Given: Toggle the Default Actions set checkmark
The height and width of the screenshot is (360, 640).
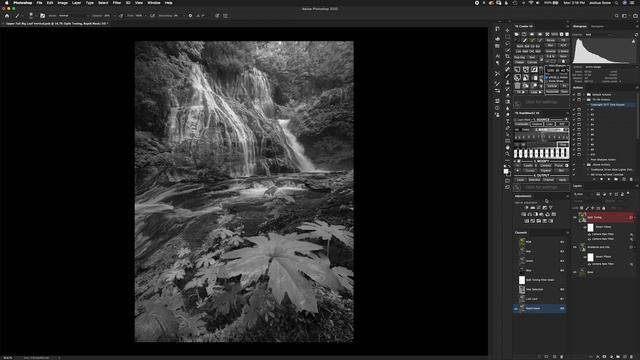Looking at the screenshot, I should 574,94.
